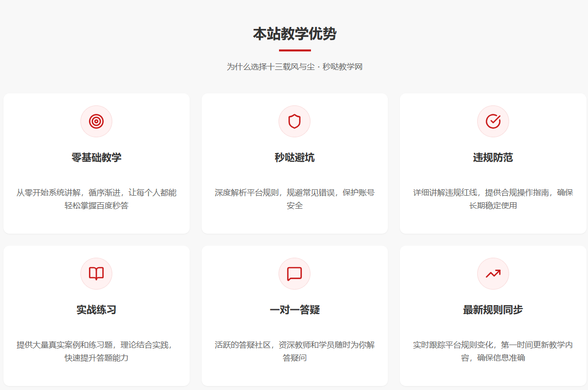The image size is (588, 390).
Task: Click the shield icon above 秒哒避坑
Action: click(294, 121)
